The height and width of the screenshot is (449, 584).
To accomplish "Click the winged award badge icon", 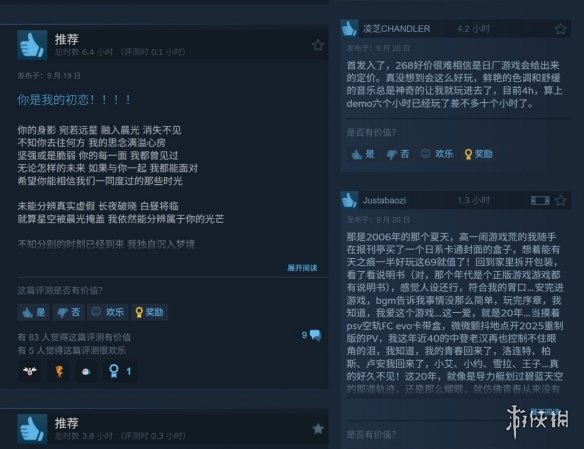I will (29, 371).
